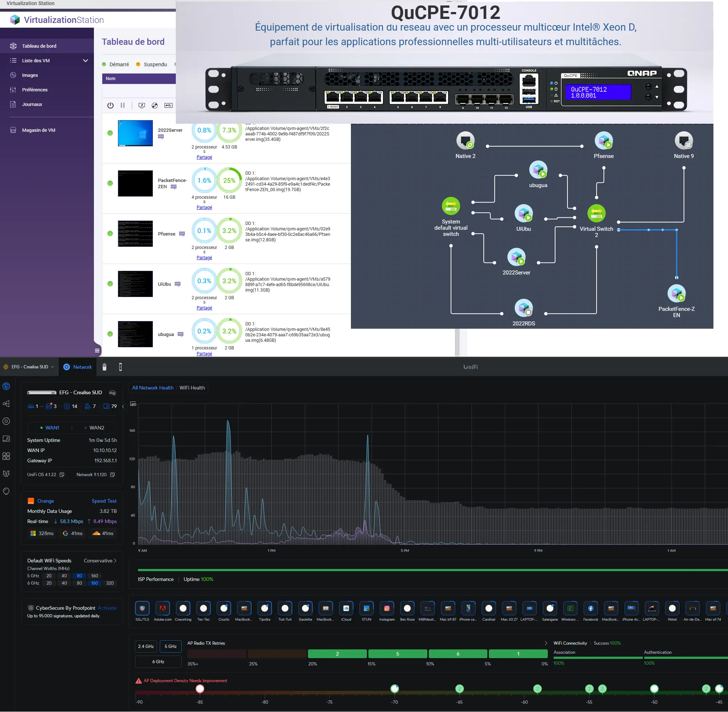Screen dimensions: 728x712
Task: Click the USB device toolbar icon
Action: (169, 106)
